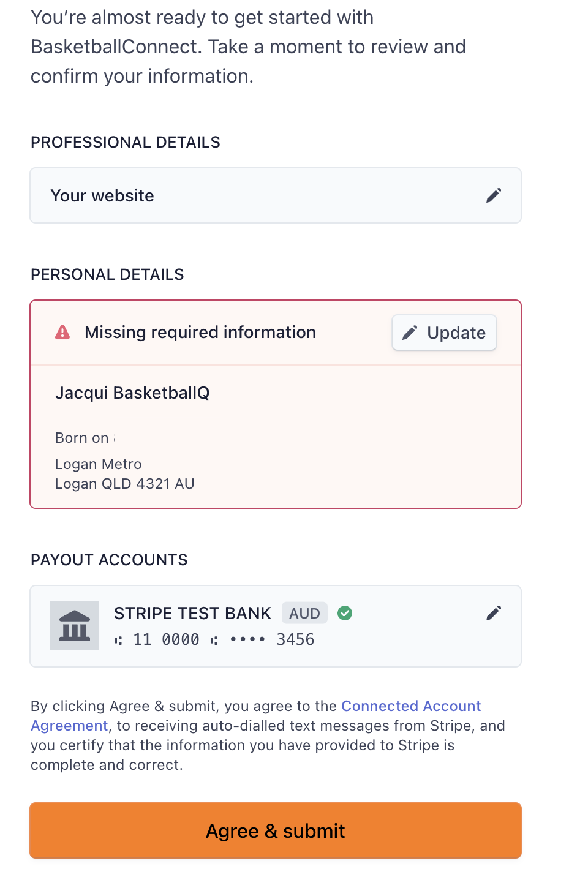The image size is (588, 888).
Task: Click Missing required information message
Action: [200, 332]
